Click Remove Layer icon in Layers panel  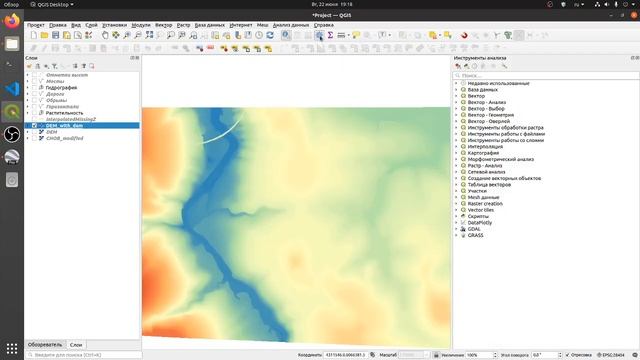pos(92,66)
